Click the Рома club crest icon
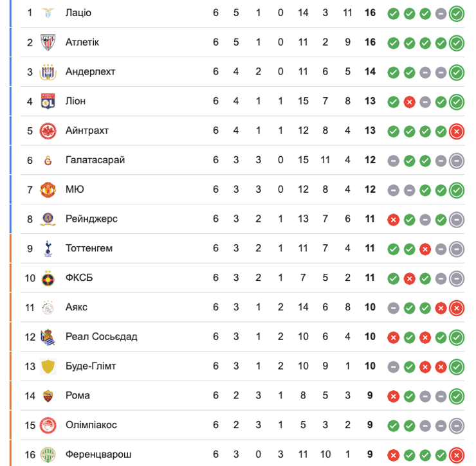The image size is (476, 466). click(x=48, y=396)
